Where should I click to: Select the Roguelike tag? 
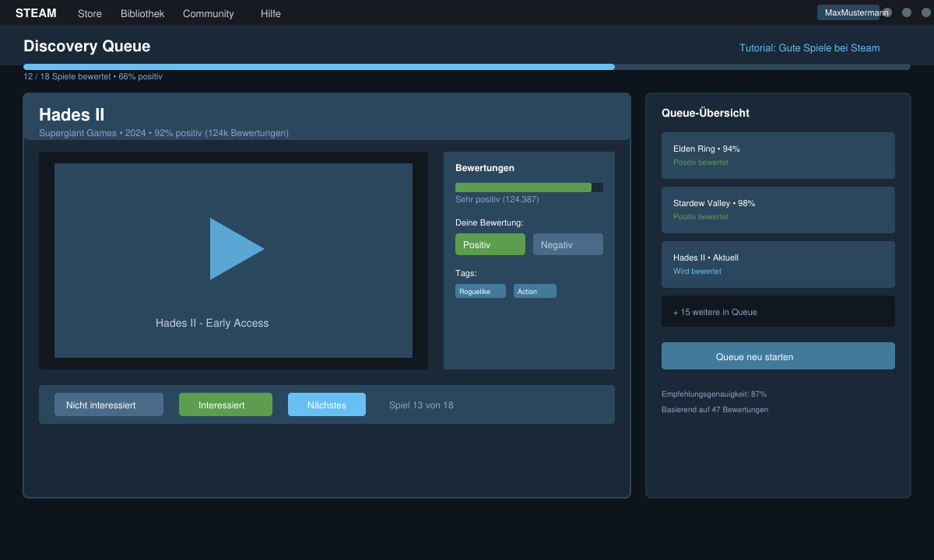click(x=480, y=291)
